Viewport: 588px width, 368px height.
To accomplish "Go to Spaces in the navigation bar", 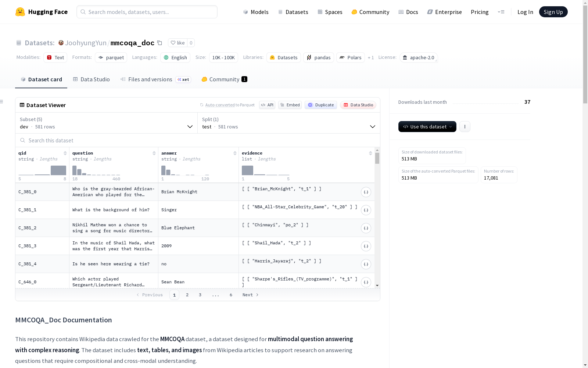I will (x=330, y=12).
